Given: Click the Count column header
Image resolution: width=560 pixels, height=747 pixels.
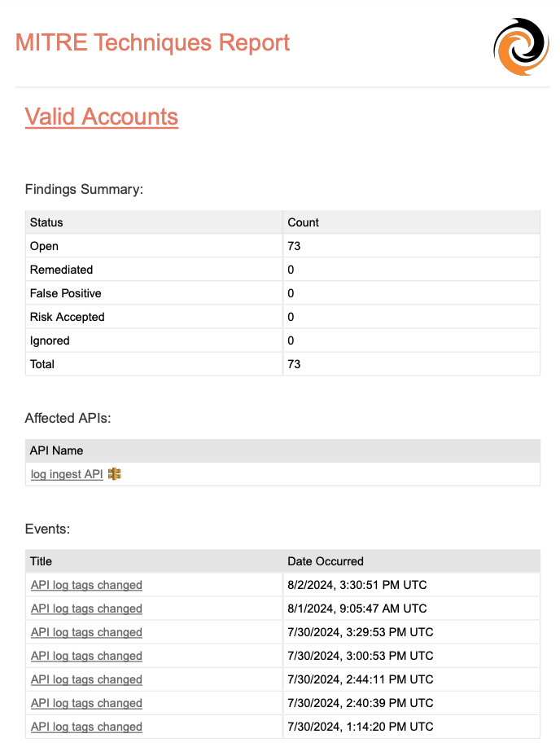Looking at the screenshot, I should (x=303, y=222).
